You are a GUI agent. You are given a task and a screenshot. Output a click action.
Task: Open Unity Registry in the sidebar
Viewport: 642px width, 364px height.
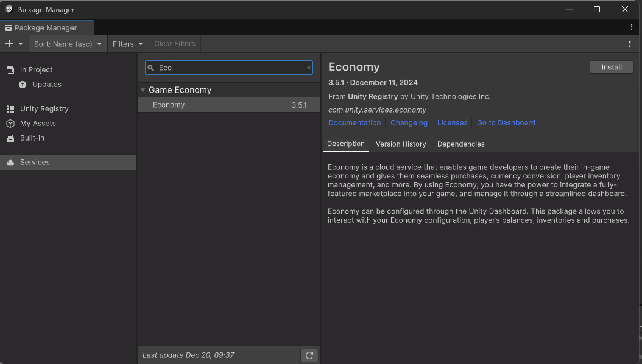68,109
